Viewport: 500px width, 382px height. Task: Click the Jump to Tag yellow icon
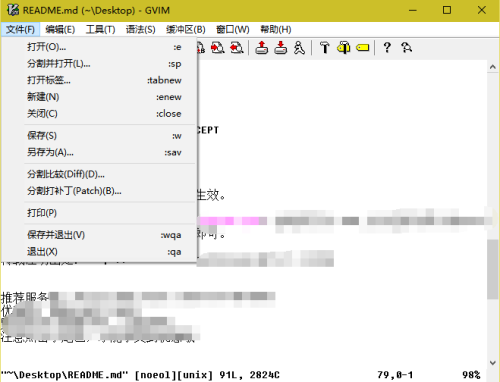363,48
